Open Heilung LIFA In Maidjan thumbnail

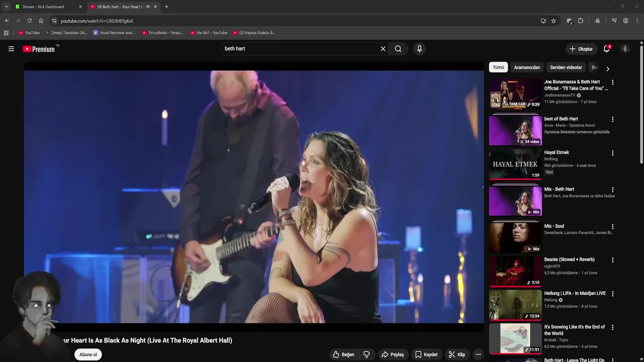pyautogui.click(x=515, y=305)
